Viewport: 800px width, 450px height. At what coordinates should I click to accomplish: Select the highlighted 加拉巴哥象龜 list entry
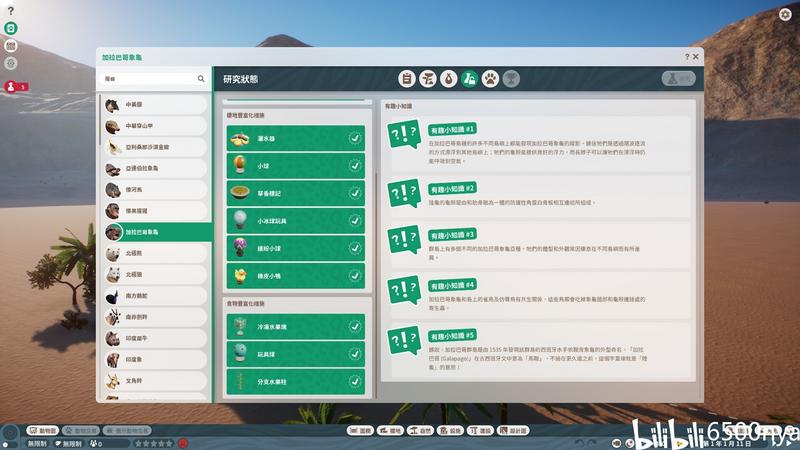point(158,232)
